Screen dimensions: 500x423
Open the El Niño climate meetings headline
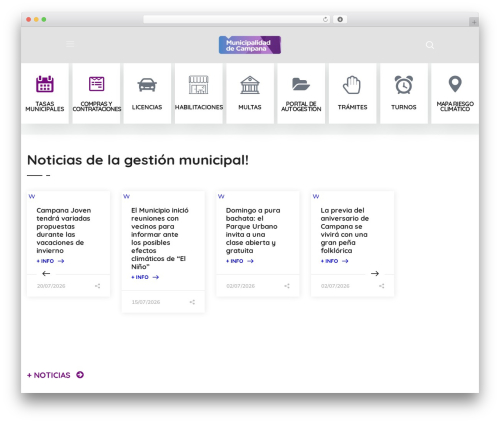160,238
